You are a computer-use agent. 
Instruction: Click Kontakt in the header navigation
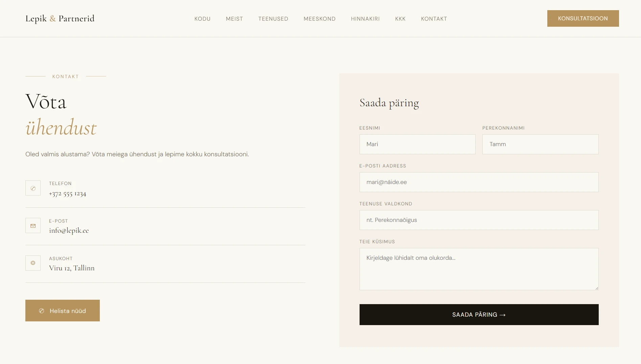pos(434,19)
